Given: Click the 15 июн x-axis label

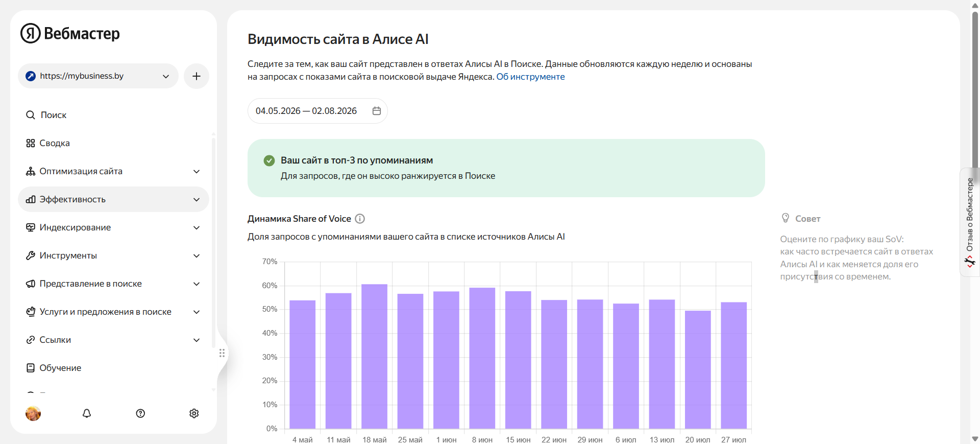Looking at the screenshot, I should click(518, 440).
